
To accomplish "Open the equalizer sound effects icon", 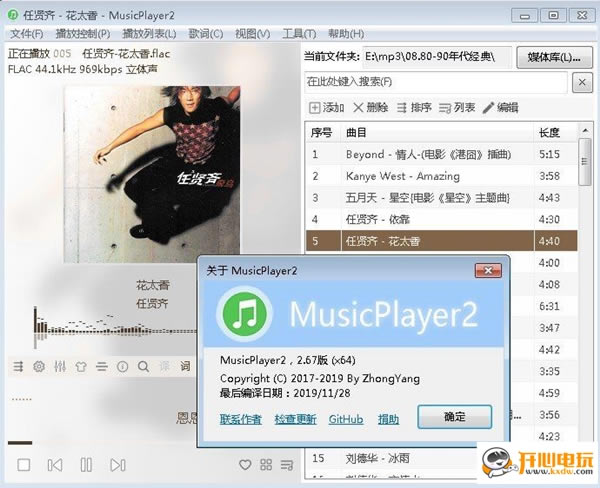I will [x=60, y=367].
